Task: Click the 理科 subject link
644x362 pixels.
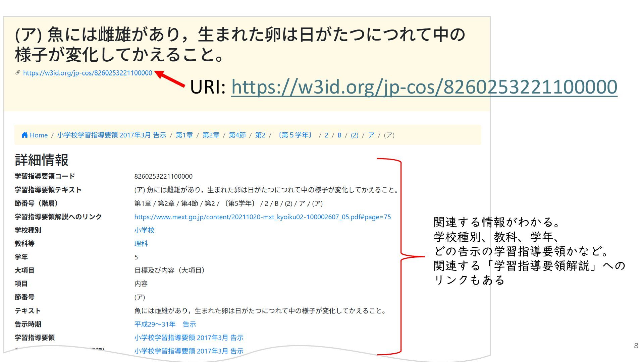Action: pyautogui.click(x=141, y=244)
